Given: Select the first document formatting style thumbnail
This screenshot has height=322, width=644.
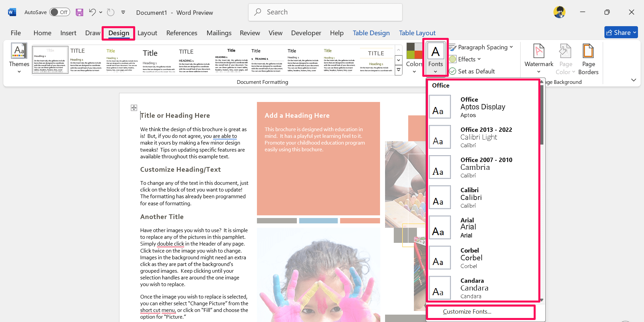Looking at the screenshot, I should tap(50, 60).
